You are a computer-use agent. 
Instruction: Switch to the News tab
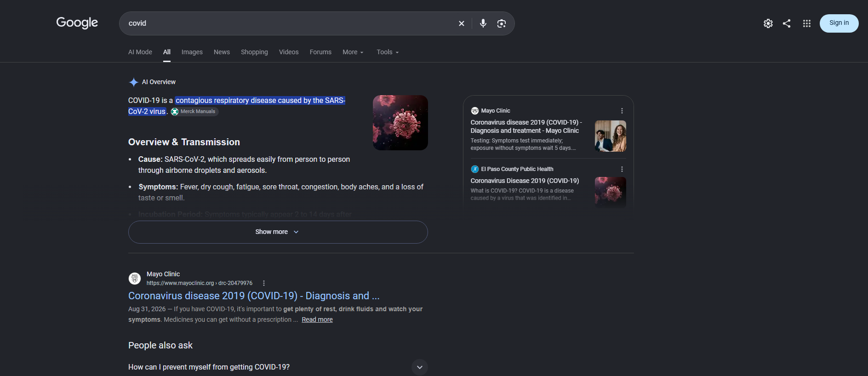point(222,52)
